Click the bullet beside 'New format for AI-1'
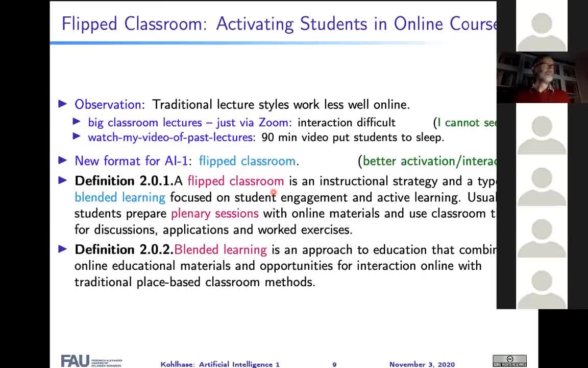588x368 pixels. pos(63,160)
